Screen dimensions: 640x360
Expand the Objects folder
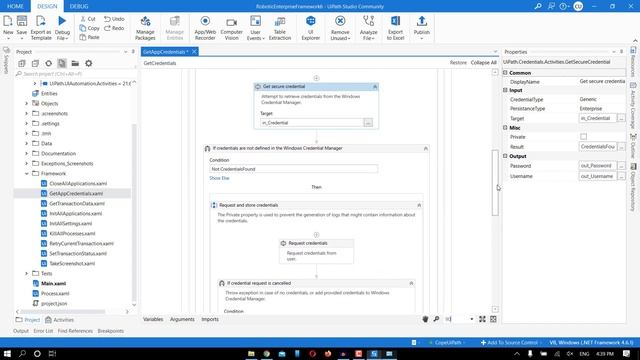tap(27, 104)
